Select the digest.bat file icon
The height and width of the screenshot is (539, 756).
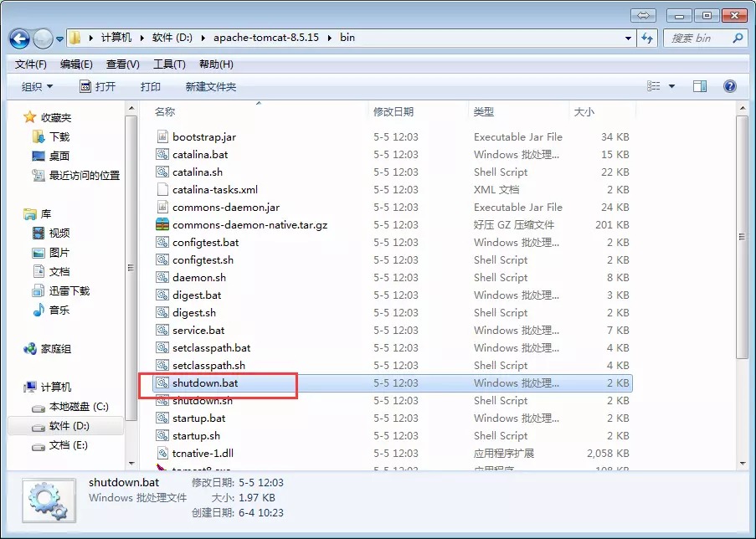click(x=162, y=295)
